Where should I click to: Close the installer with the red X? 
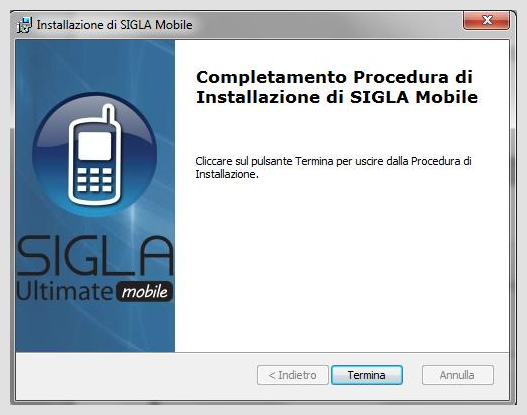pyautogui.click(x=486, y=20)
